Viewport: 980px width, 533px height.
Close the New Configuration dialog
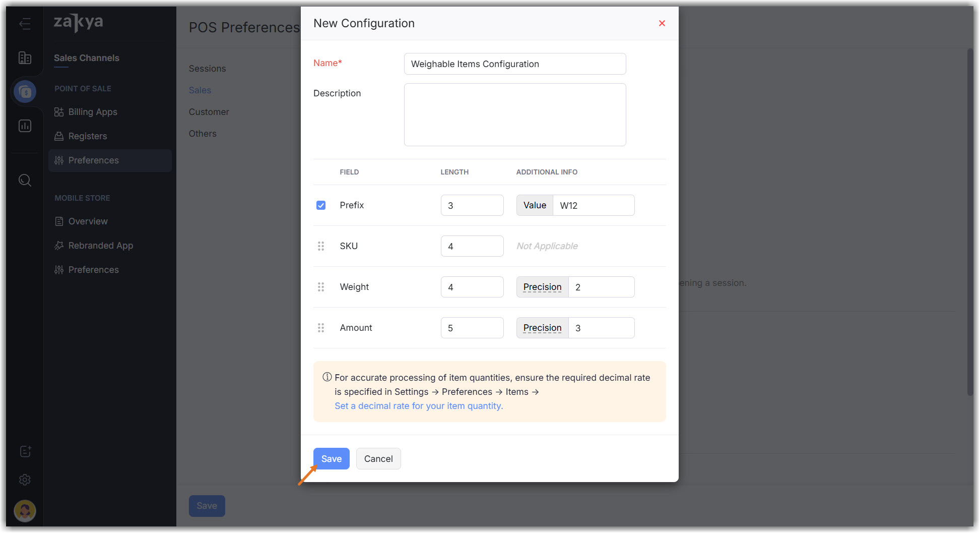[662, 23]
